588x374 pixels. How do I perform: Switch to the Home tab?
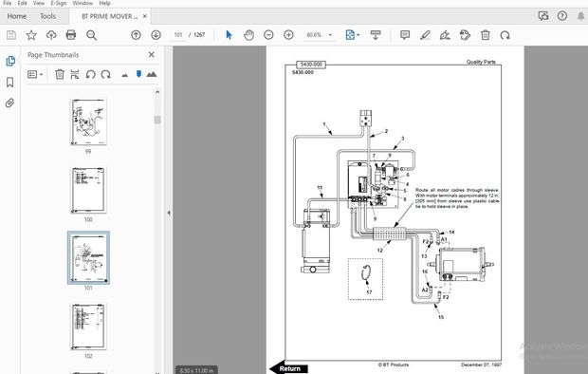[17, 16]
